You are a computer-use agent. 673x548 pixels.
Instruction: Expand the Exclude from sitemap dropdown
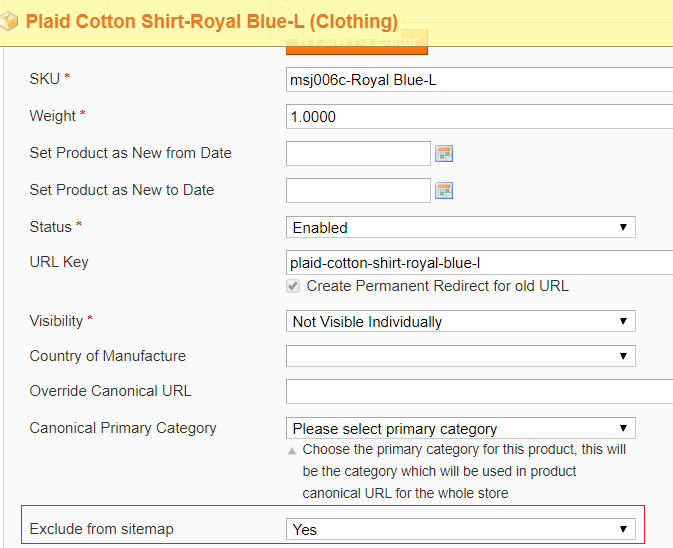coord(460,529)
